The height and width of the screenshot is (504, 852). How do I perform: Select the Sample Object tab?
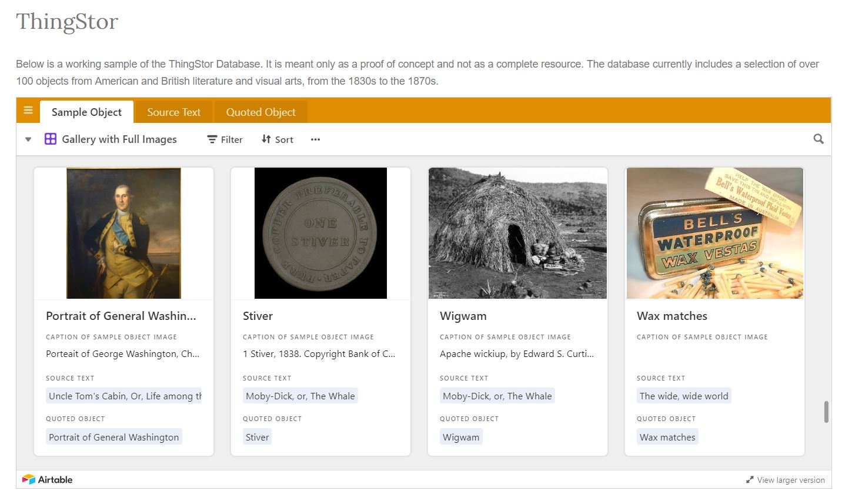86,112
